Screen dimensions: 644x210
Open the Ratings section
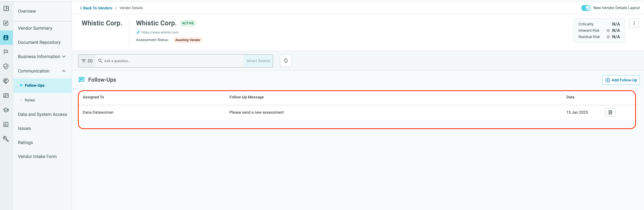[25, 143]
